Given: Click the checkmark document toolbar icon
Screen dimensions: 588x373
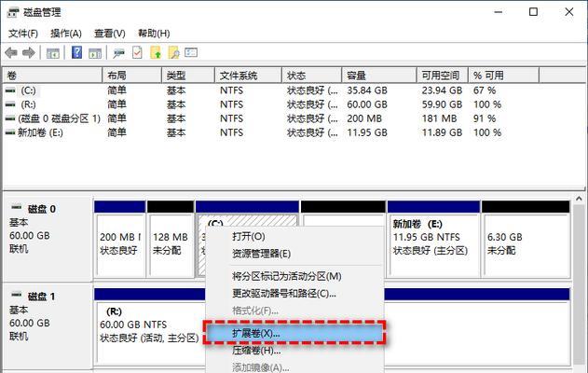Looking at the screenshot, I should point(137,52).
